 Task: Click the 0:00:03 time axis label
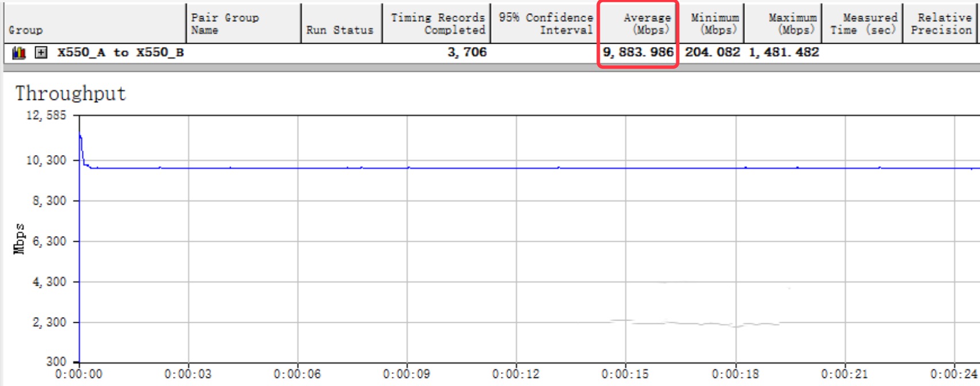[188, 374]
